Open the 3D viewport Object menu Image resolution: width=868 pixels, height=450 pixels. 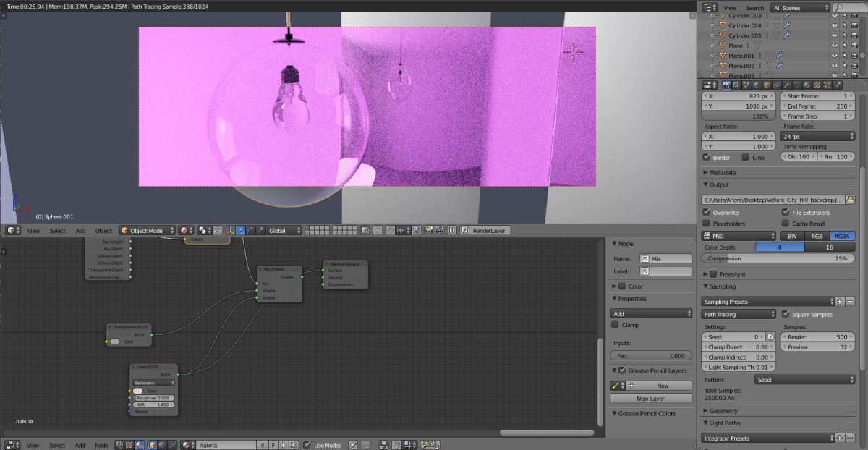104,230
